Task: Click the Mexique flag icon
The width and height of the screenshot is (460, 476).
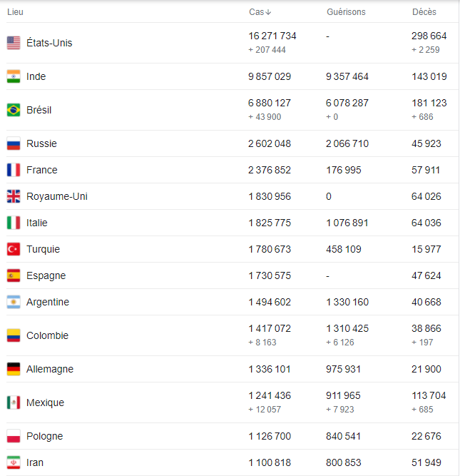Action: coord(14,402)
